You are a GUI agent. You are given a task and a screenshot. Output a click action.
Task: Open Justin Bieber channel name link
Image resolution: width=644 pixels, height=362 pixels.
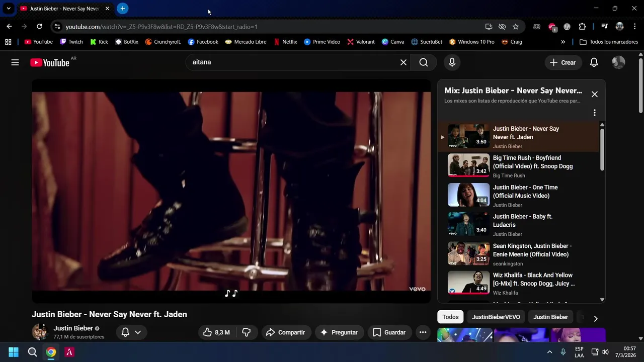(73, 328)
